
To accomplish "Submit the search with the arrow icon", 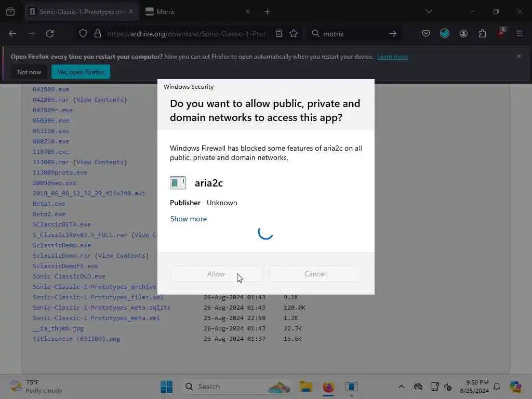I will point(393,34).
